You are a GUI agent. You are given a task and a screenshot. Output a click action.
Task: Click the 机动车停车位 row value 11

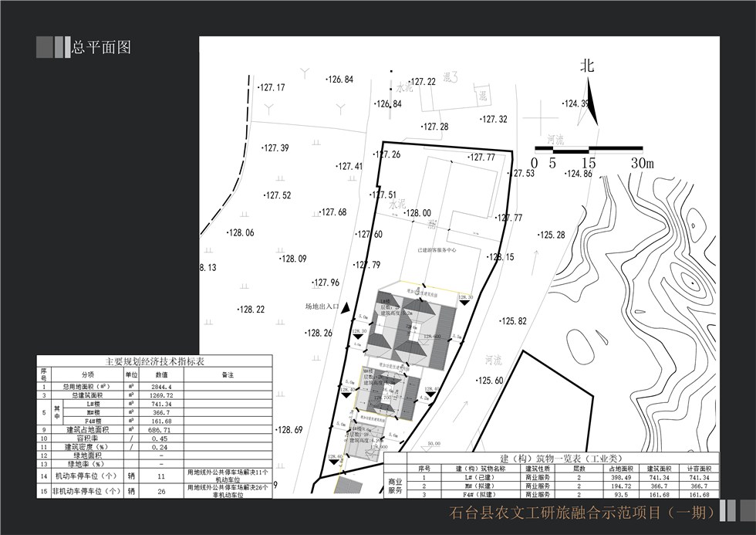coord(161,477)
